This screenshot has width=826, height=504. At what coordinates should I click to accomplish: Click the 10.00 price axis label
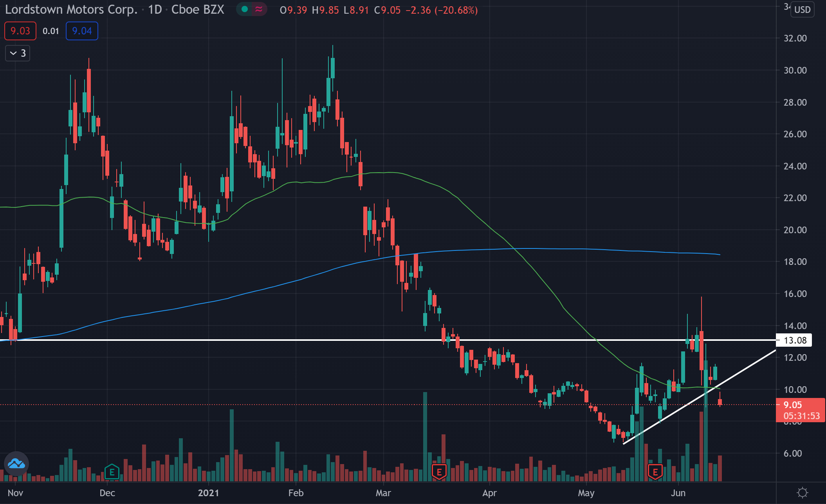pyautogui.click(x=795, y=390)
